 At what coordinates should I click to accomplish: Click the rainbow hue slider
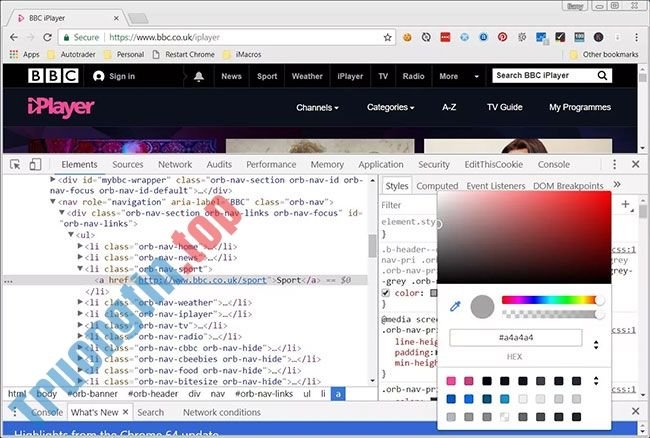point(550,300)
